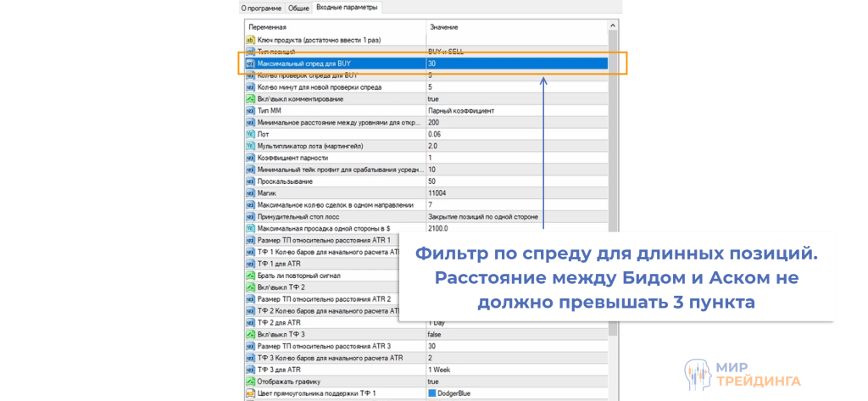Click the Переменная column header

tap(267, 27)
